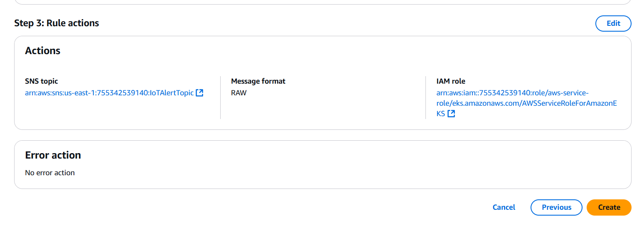Viewport: 644px width, 226px height.
Task: Open the AWSServiceRoleForAmazonEKS IAM role link
Action: coord(526,103)
